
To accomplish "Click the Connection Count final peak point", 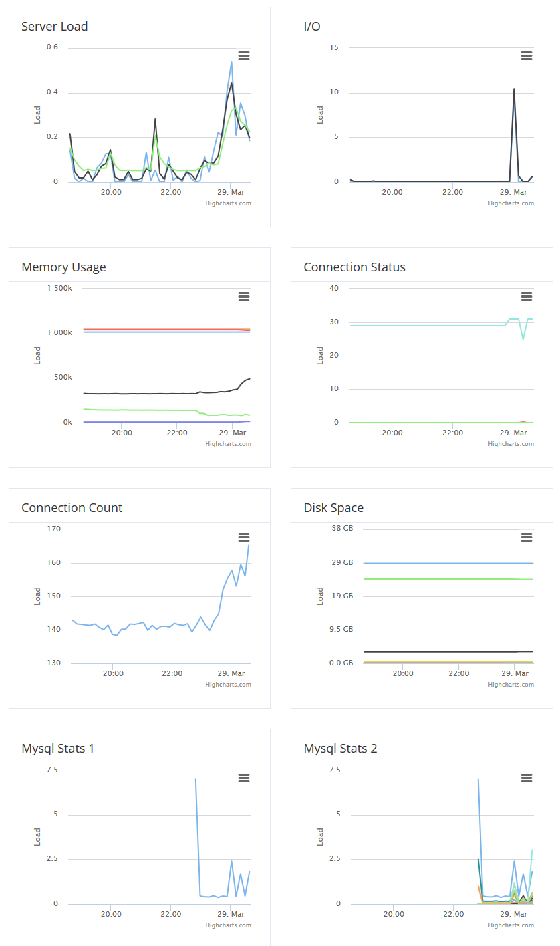I will click(249, 545).
